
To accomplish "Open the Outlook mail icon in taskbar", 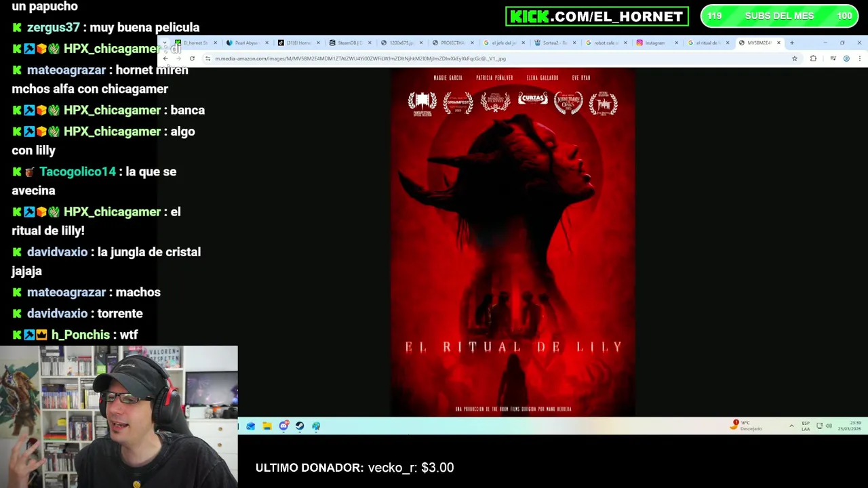I will point(251,426).
